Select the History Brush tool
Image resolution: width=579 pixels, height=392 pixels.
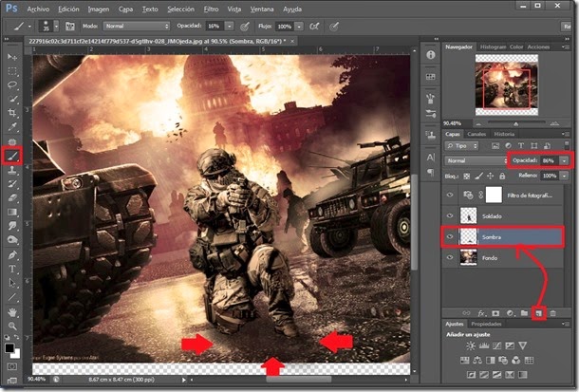pos(12,184)
